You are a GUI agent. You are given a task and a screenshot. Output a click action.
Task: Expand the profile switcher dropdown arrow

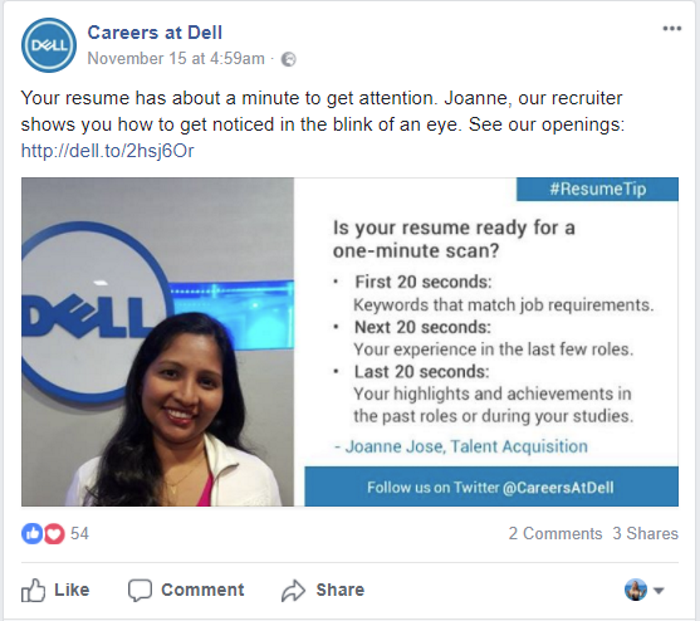[658, 591]
